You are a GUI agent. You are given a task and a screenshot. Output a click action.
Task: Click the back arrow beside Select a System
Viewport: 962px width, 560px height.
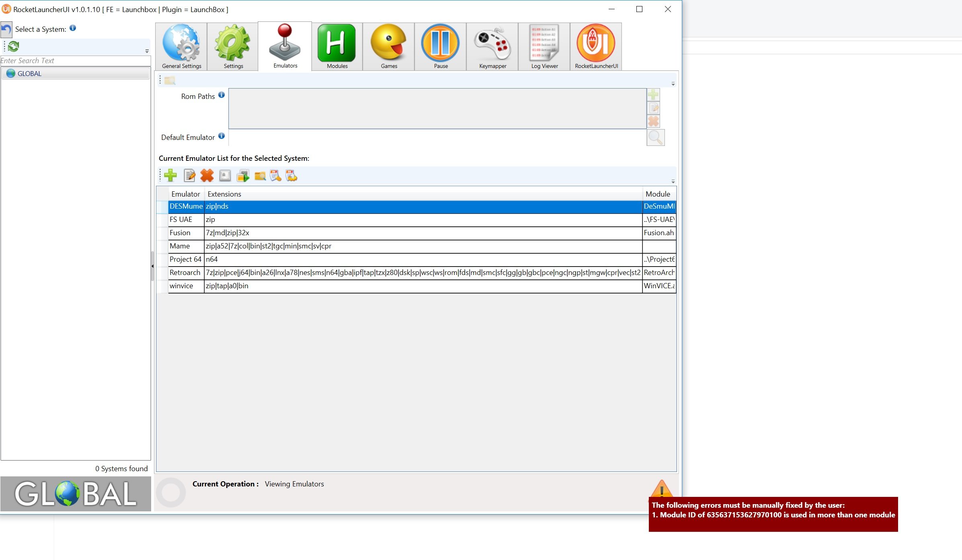pyautogui.click(x=6, y=29)
